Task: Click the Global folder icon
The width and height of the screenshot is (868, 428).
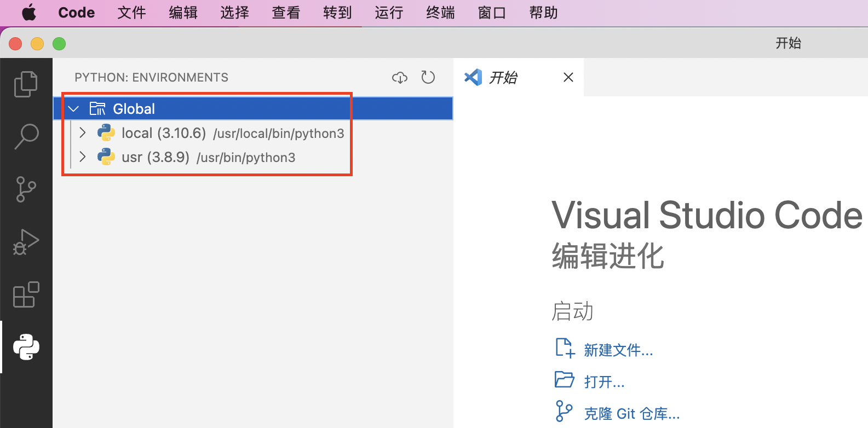Action: pyautogui.click(x=97, y=108)
